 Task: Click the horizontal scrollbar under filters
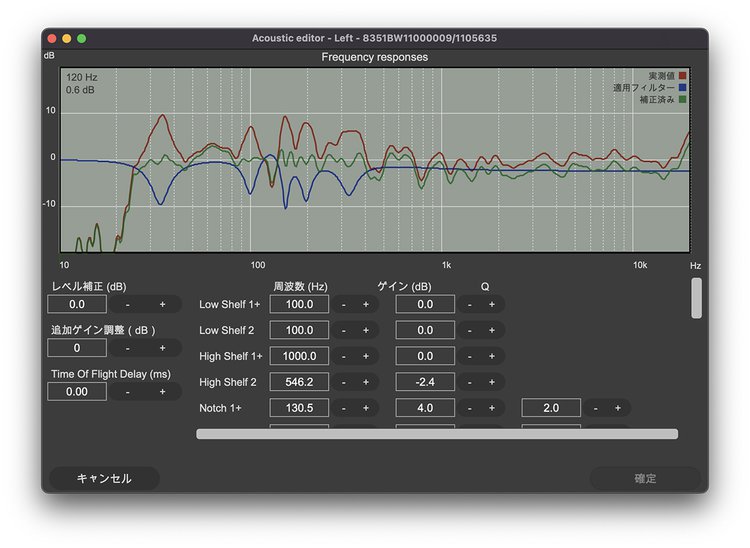437,434
